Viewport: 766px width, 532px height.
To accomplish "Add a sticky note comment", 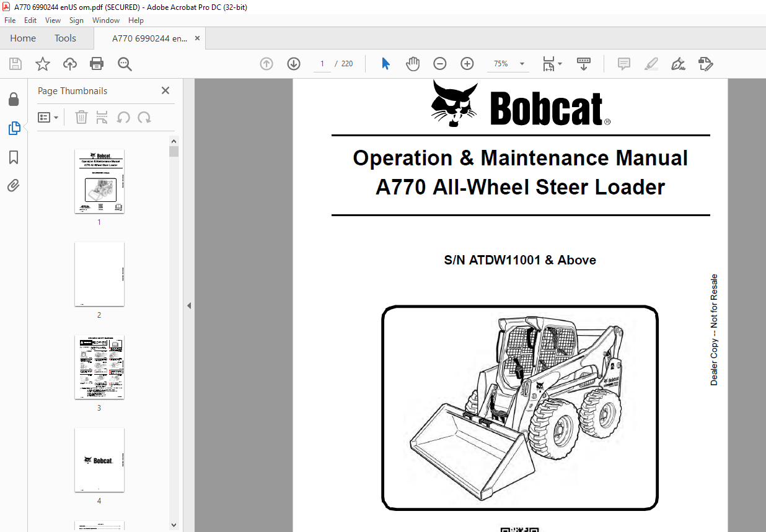I will click(x=624, y=64).
